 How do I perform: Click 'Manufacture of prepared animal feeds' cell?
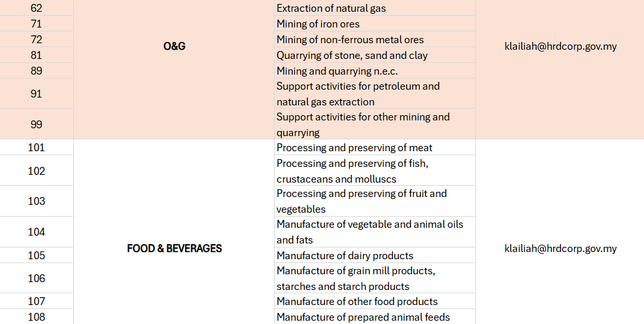tap(363, 317)
